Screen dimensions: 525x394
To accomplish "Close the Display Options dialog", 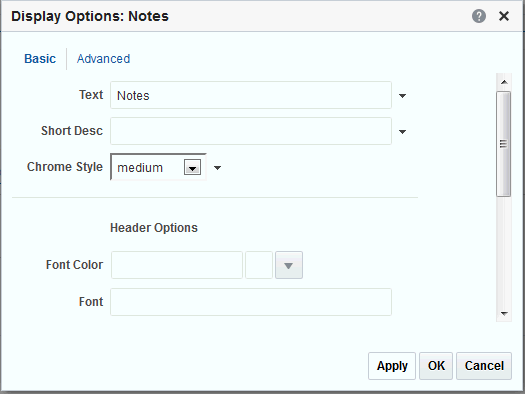I will [504, 16].
